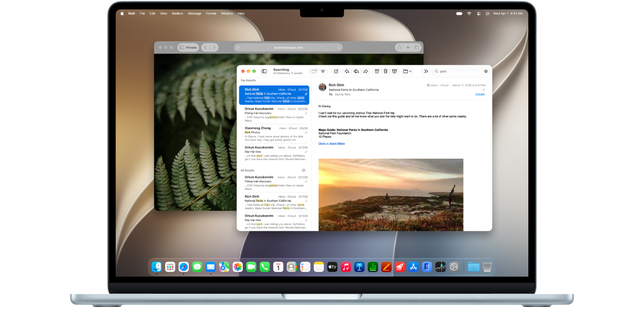Open the Mailbox menu
Screen dimensions: 644x309
177,13
